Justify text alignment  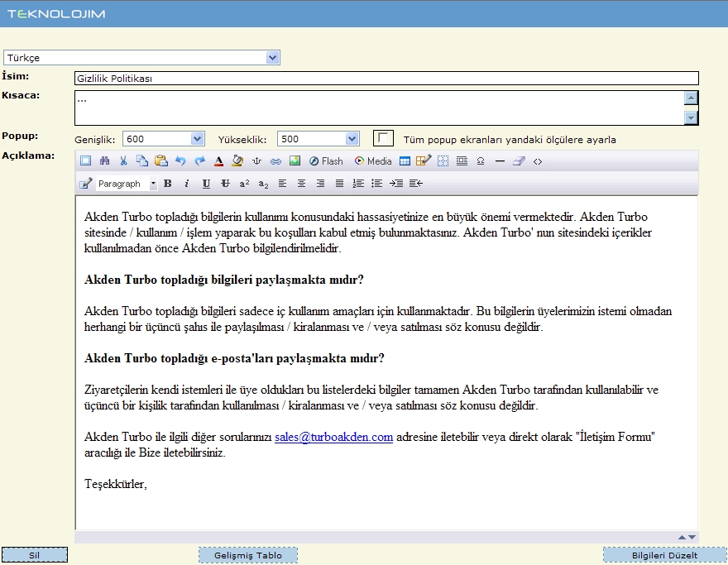pyautogui.click(x=339, y=184)
